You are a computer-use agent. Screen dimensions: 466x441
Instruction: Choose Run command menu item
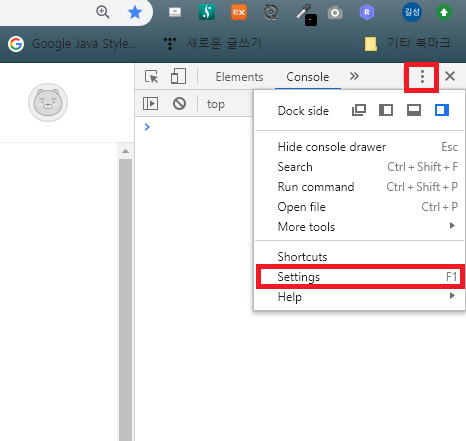coord(359,187)
